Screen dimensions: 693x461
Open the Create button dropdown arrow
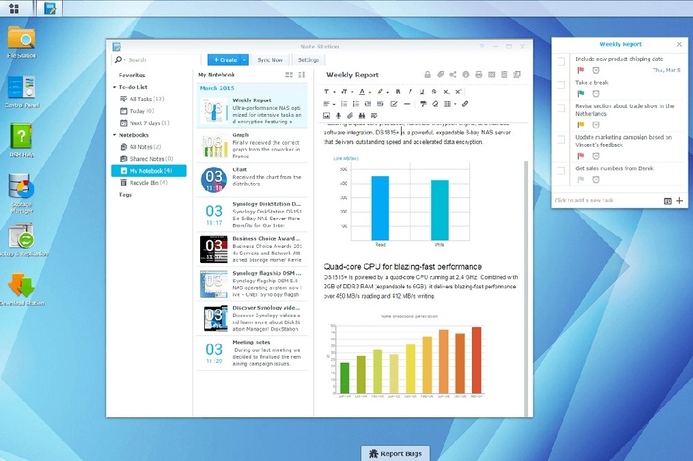(x=244, y=60)
